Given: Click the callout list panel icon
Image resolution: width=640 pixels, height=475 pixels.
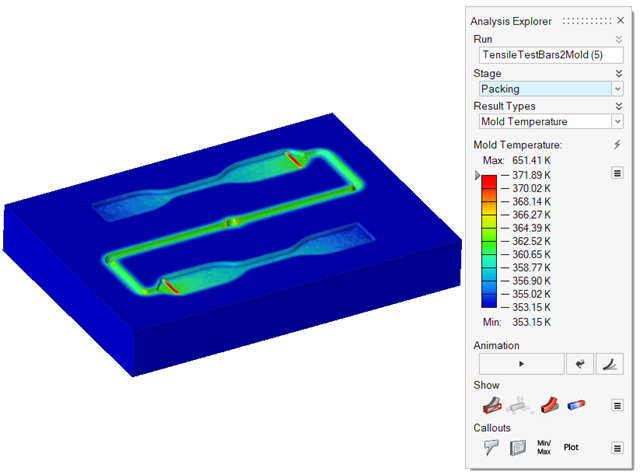Looking at the screenshot, I should point(518,447).
